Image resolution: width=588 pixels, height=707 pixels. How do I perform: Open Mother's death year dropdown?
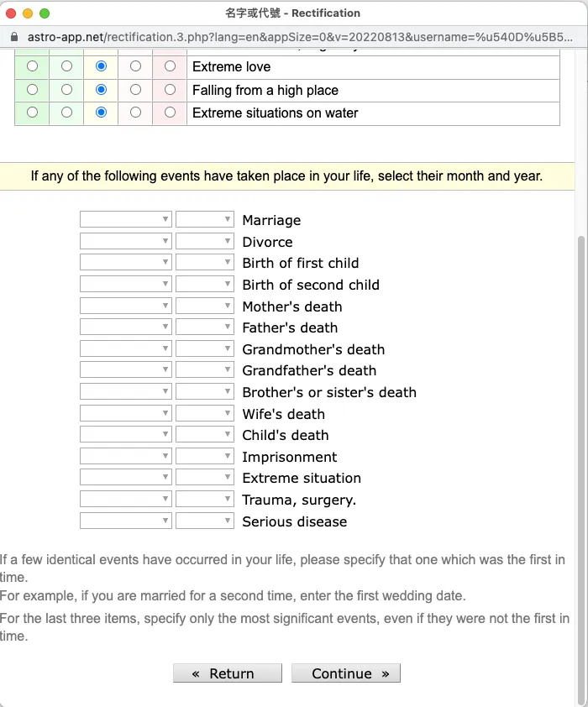click(205, 306)
